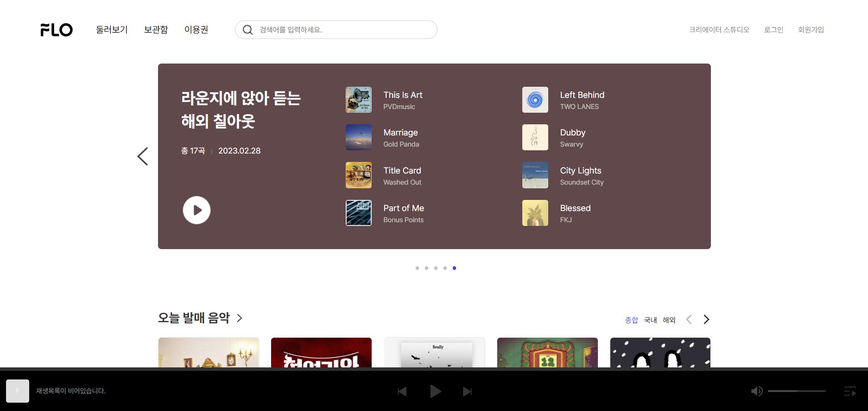The height and width of the screenshot is (411, 868).
Task: Click the FLO logo
Action: coord(57,30)
